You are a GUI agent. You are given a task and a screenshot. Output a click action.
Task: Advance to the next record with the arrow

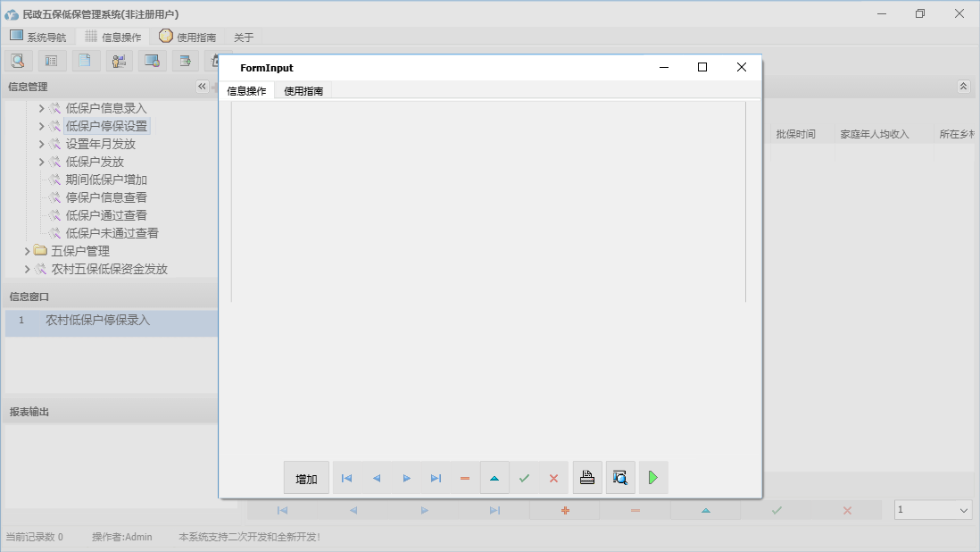(x=406, y=477)
